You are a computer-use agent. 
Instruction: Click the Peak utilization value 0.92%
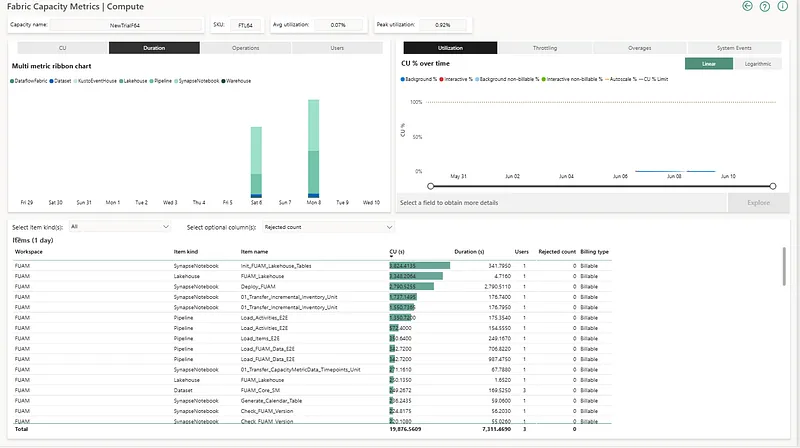pyautogui.click(x=442, y=25)
